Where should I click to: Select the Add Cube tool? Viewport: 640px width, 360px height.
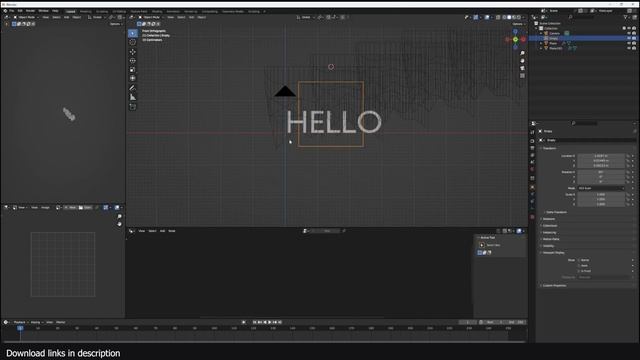click(133, 107)
